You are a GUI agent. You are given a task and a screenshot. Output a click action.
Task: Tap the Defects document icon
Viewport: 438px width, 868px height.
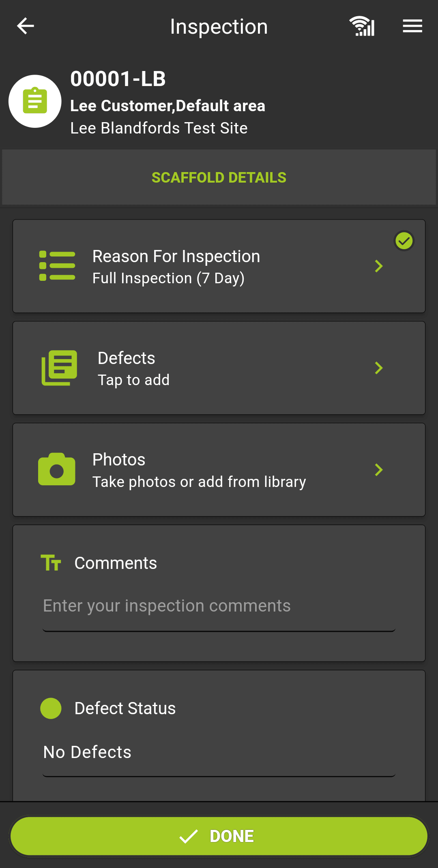[x=59, y=368]
